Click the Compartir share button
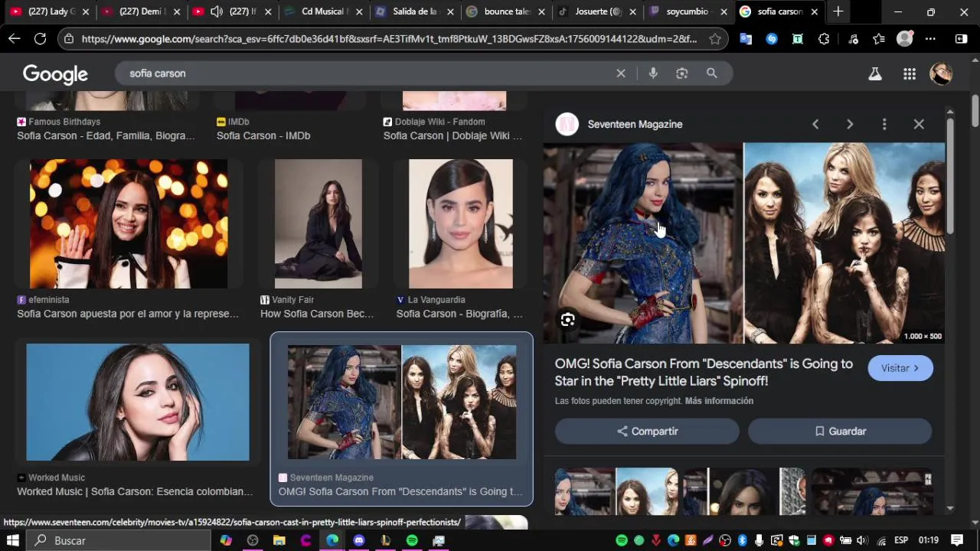This screenshot has width=980, height=551. pyautogui.click(x=647, y=432)
